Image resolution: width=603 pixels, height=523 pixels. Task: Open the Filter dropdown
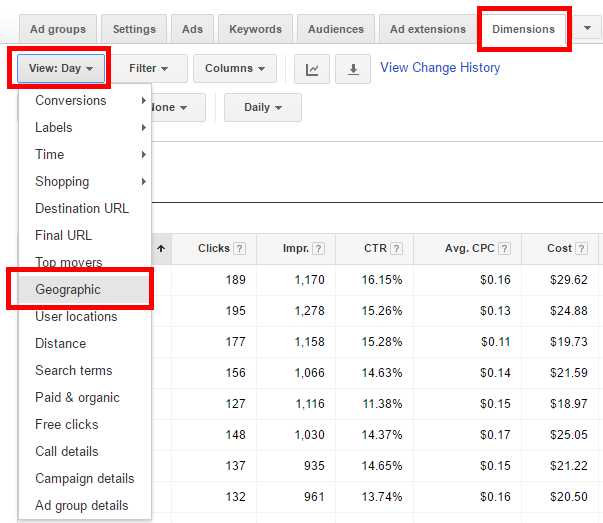[148, 69]
